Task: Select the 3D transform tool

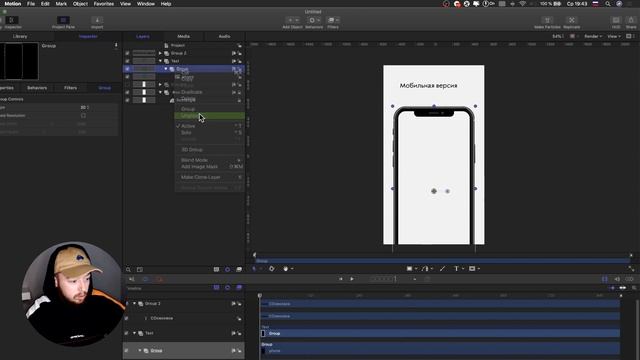Action: 272,269
